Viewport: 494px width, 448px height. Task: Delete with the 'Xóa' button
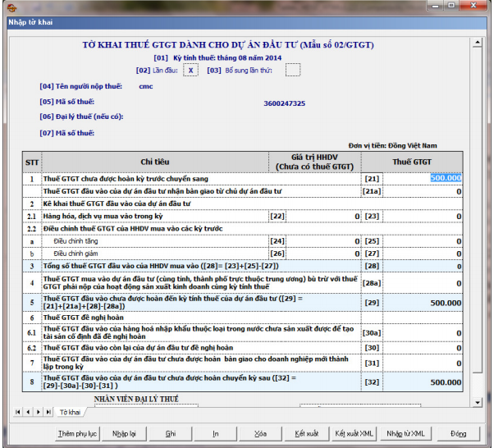coord(260,433)
